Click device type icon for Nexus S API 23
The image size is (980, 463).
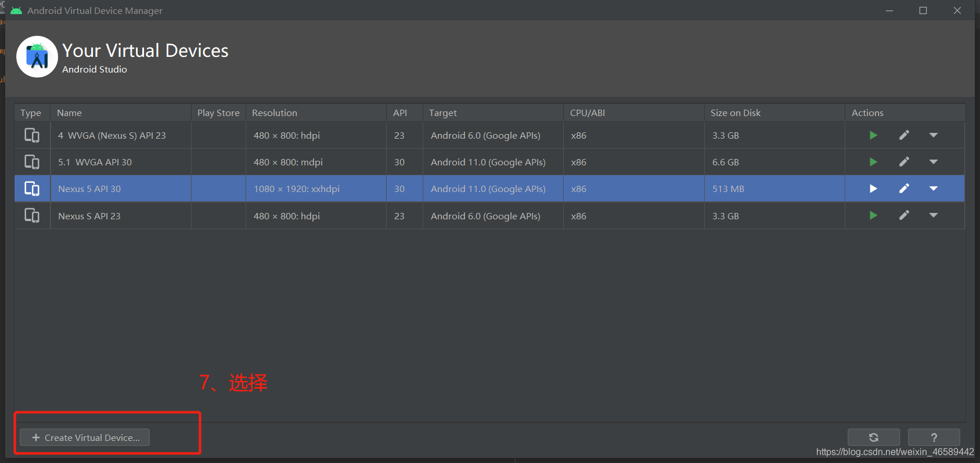point(32,215)
